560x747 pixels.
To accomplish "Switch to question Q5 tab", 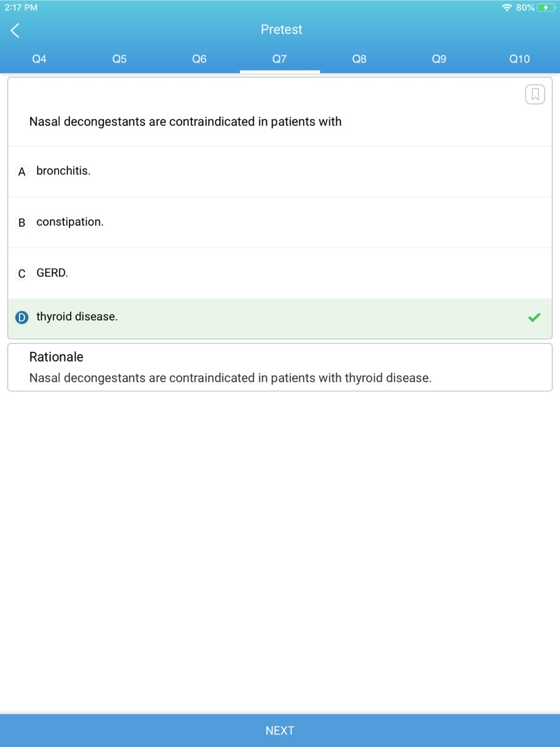I will pyautogui.click(x=119, y=59).
